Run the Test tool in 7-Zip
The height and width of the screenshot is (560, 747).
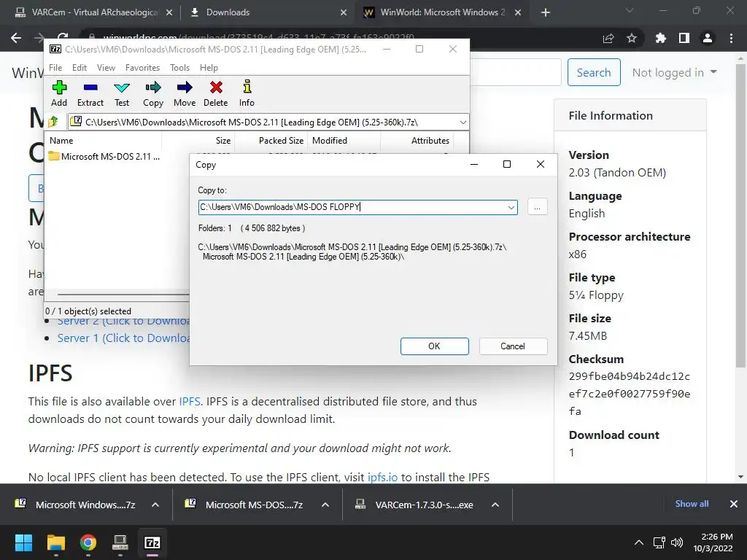pos(122,94)
